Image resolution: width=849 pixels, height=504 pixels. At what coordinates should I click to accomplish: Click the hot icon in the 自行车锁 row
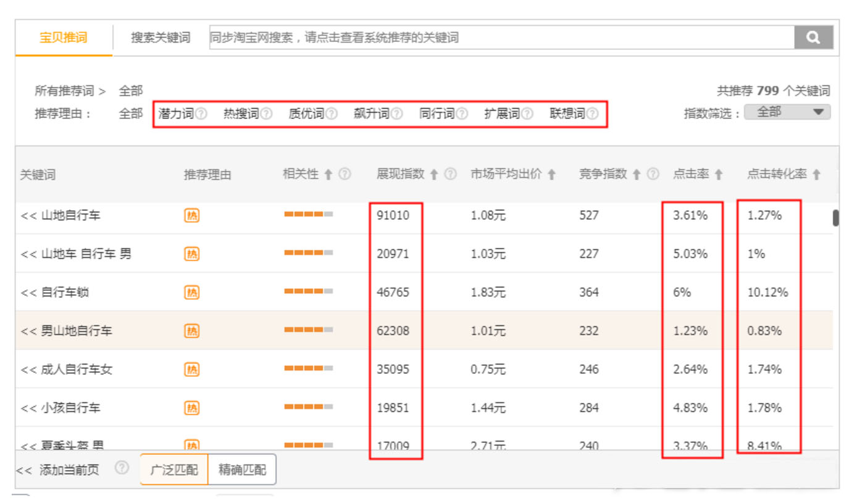click(191, 292)
